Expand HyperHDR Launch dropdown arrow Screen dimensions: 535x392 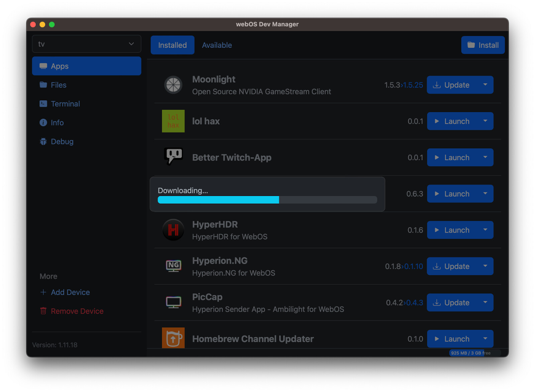pyautogui.click(x=485, y=230)
